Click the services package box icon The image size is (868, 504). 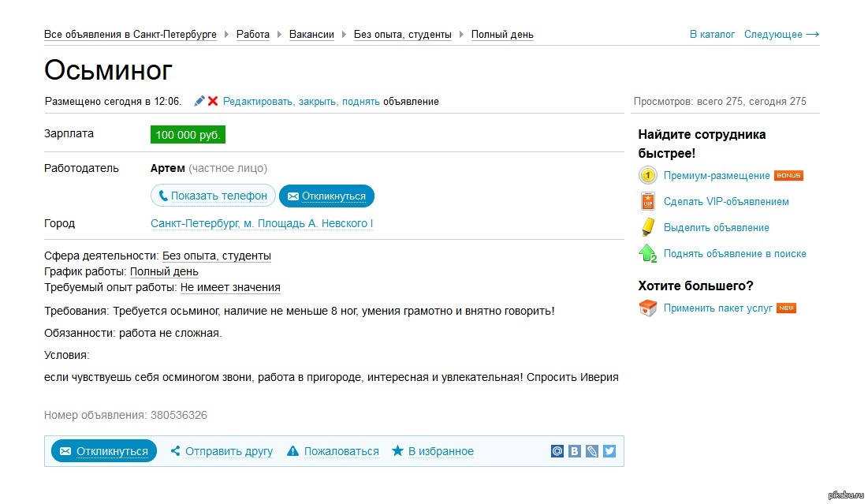(647, 308)
